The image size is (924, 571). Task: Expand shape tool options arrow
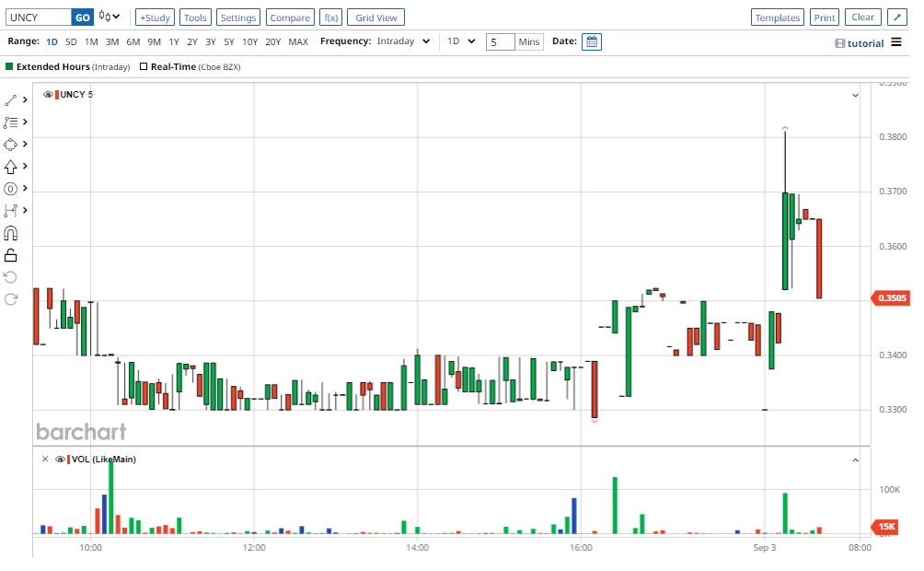(x=25, y=145)
